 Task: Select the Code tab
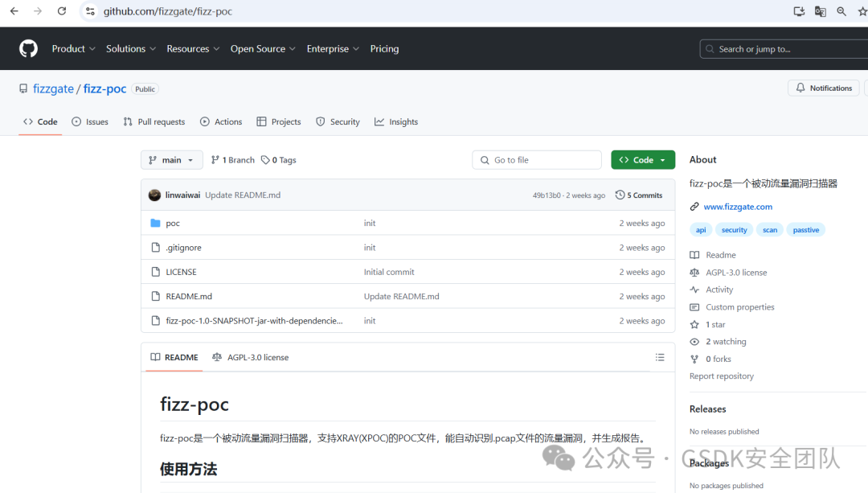(x=40, y=122)
